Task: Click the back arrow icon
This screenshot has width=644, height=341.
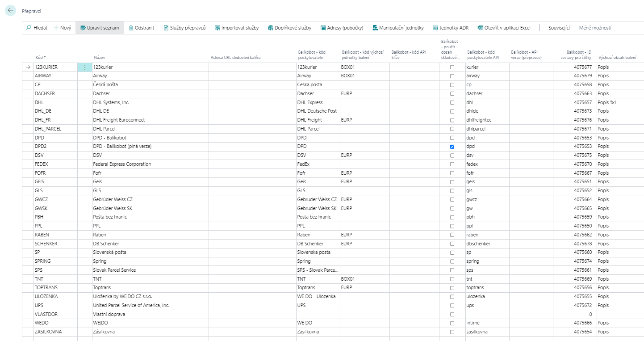Action: 10,10
